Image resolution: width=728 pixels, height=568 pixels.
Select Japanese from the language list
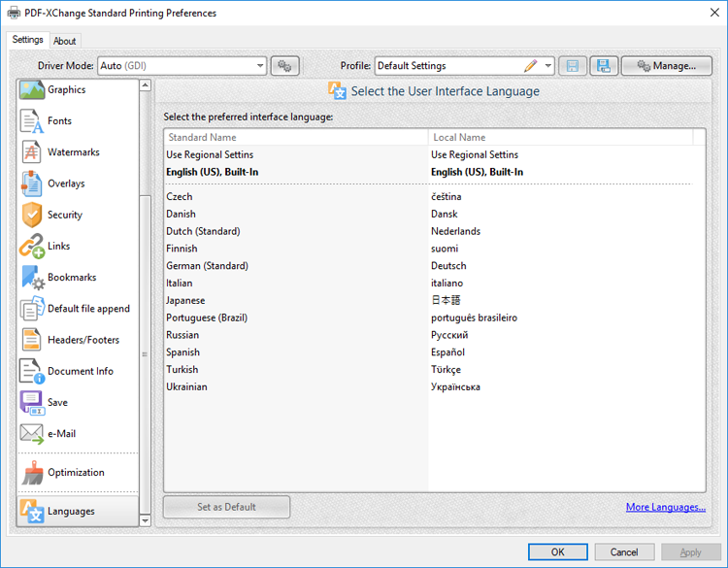(x=185, y=300)
